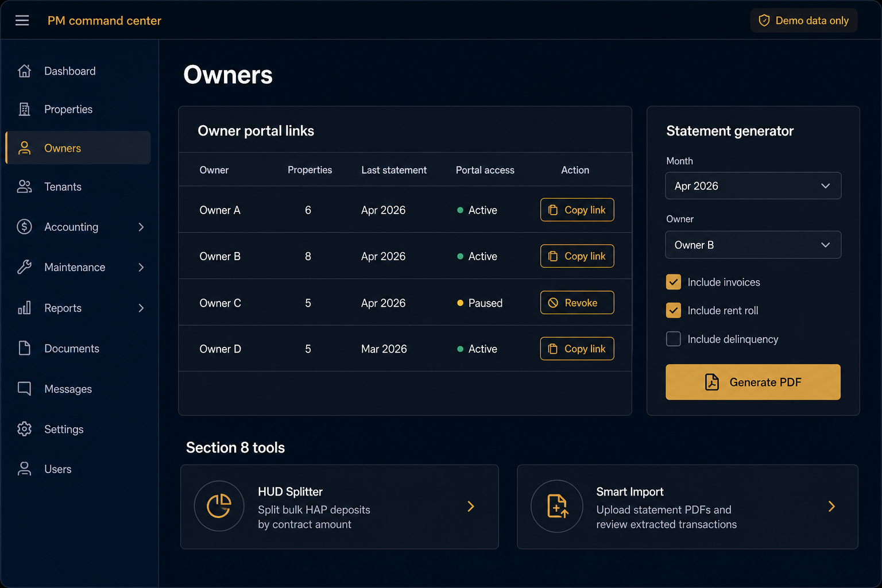Open the Smart Import tool card
Viewport: 882px width, 588px height.
point(687,506)
